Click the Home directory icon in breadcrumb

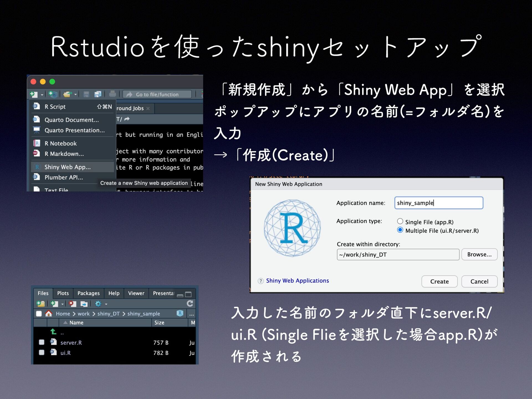(x=49, y=314)
